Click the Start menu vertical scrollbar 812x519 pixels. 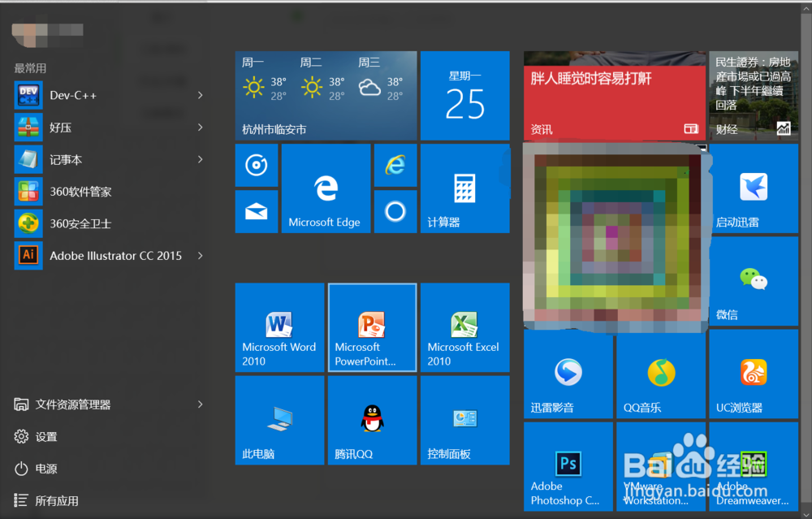tap(806, 259)
